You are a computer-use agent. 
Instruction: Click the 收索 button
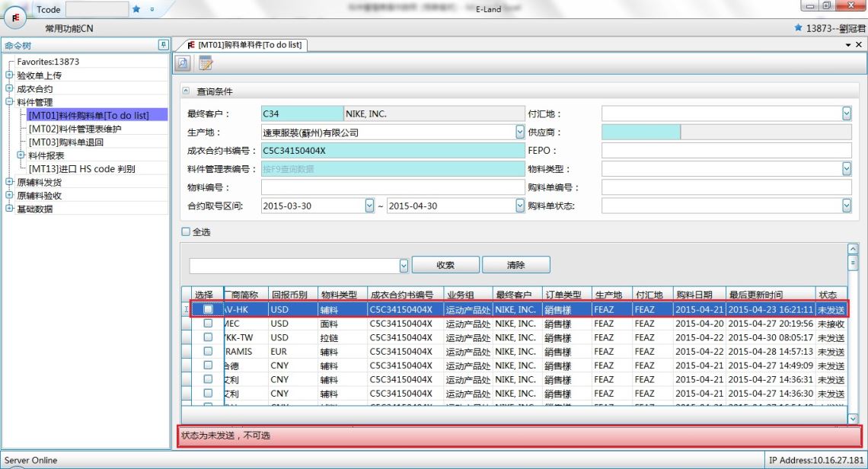click(x=445, y=265)
